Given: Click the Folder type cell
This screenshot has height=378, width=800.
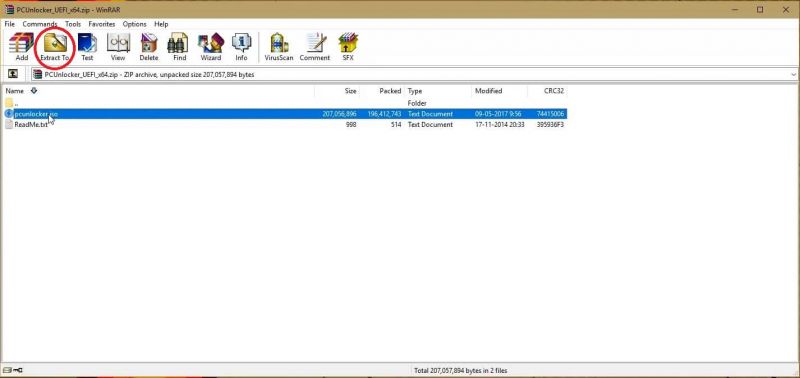Looking at the screenshot, I should click(417, 103).
